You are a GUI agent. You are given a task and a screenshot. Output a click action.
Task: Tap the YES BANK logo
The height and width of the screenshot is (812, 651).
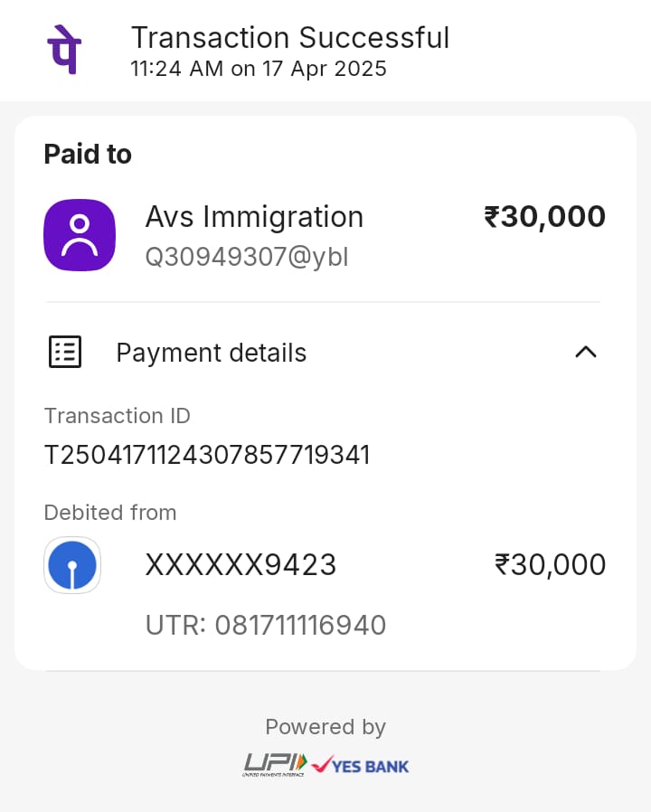(x=360, y=766)
